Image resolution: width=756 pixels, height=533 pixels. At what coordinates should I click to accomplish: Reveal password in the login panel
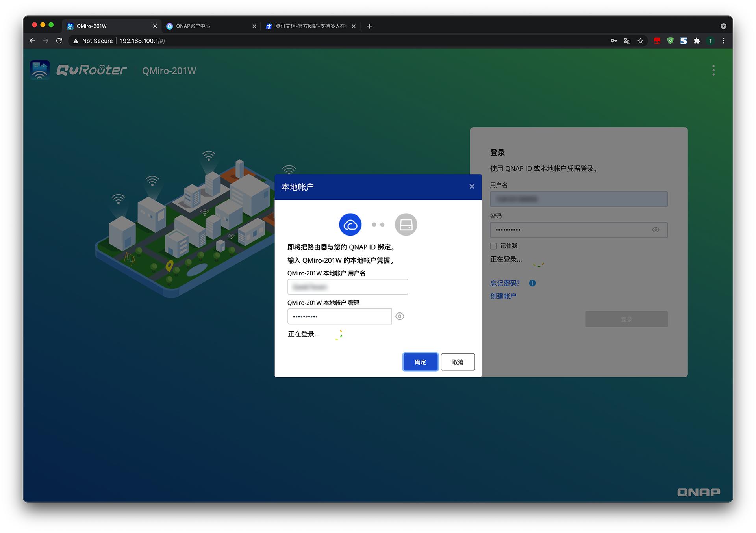coord(656,230)
